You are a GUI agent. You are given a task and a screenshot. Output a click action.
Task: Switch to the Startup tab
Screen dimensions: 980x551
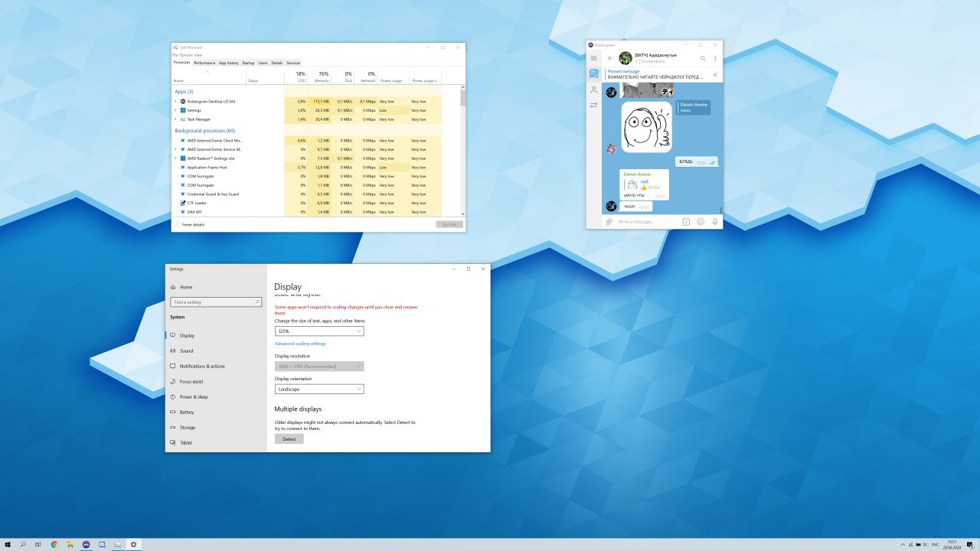pyautogui.click(x=248, y=63)
